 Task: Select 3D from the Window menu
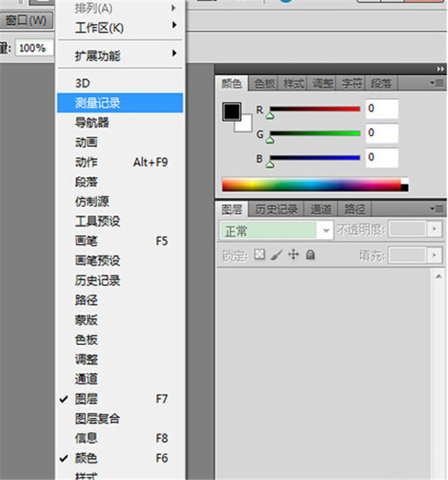[x=120, y=83]
